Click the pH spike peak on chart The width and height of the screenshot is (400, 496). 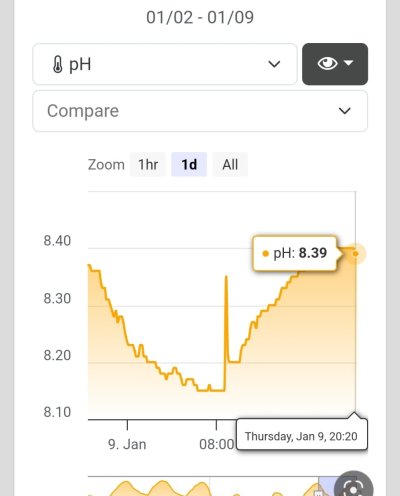[227, 277]
